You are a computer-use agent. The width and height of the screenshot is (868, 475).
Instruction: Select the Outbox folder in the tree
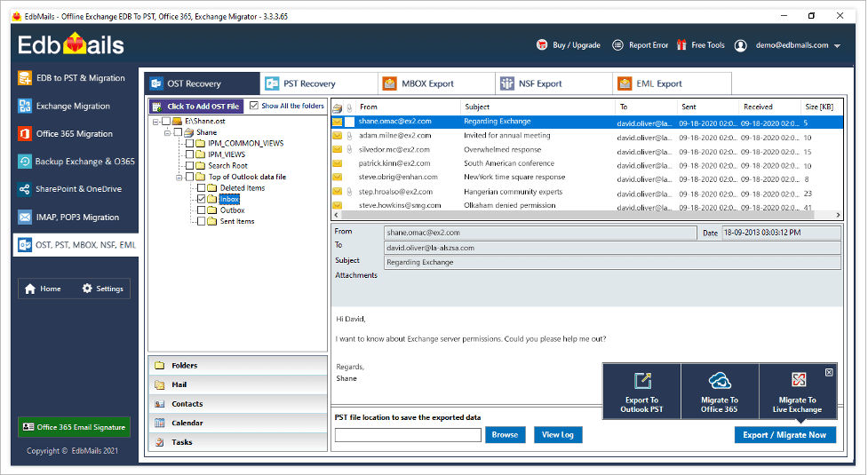233,210
